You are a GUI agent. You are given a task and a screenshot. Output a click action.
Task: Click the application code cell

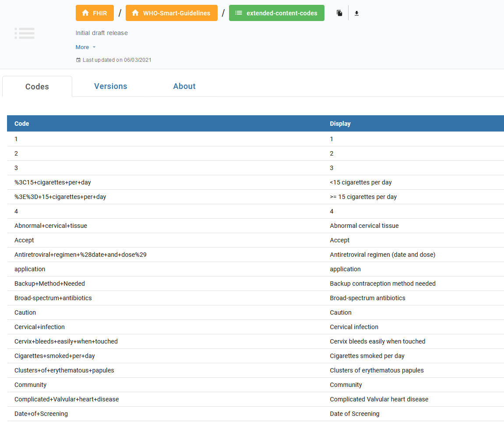(30, 269)
